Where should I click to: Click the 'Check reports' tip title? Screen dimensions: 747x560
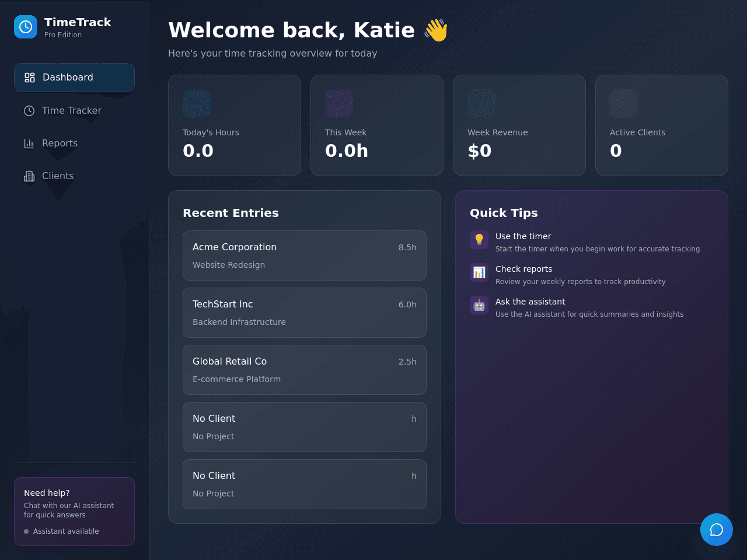(x=523, y=269)
